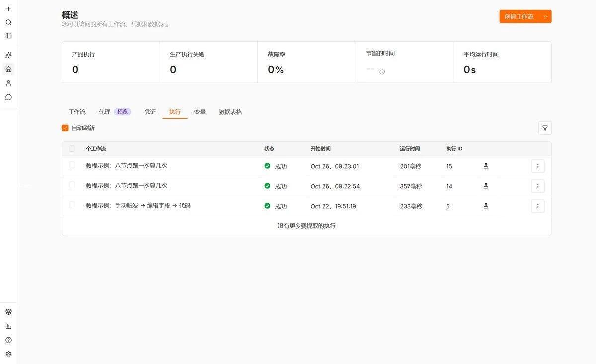Switch to the 数据表格 tab
596x364 pixels.
(230, 112)
